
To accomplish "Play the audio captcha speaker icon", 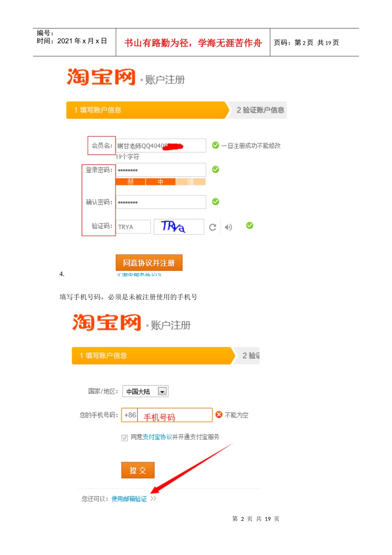I will [x=228, y=227].
